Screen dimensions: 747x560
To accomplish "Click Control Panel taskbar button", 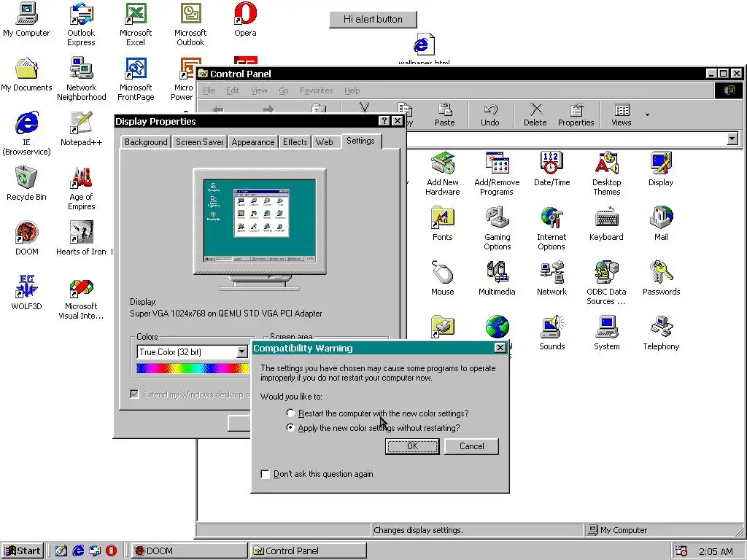I will coord(309,551).
